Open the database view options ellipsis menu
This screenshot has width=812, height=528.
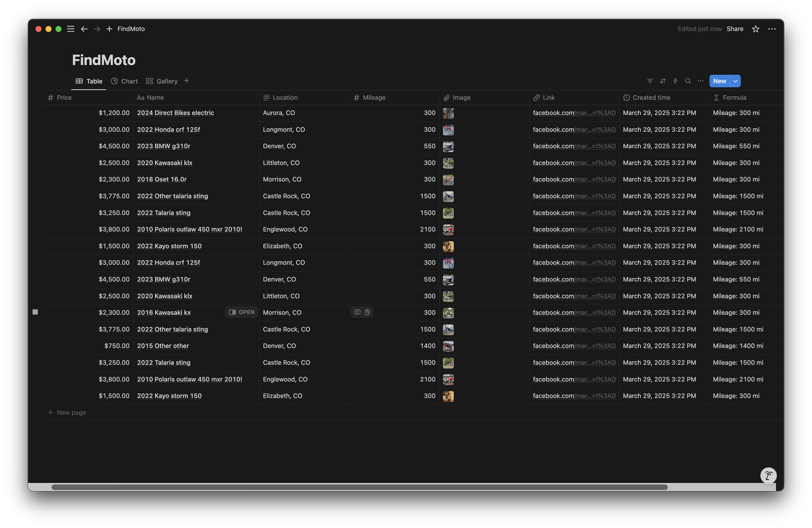[700, 81]
